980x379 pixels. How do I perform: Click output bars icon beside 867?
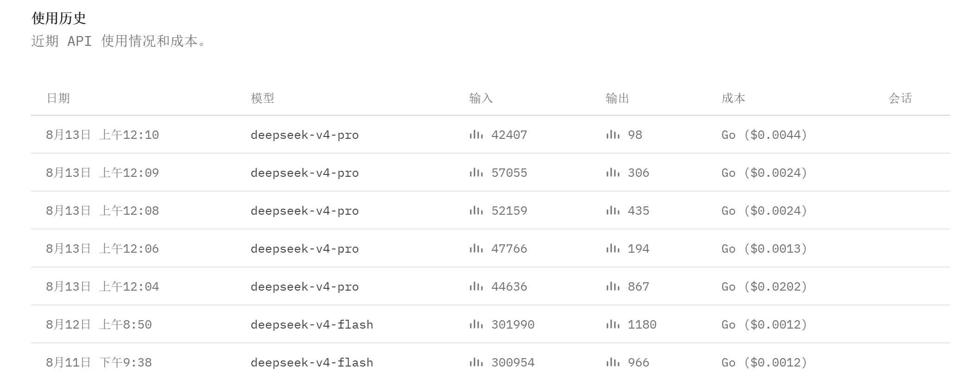[613, 286]
